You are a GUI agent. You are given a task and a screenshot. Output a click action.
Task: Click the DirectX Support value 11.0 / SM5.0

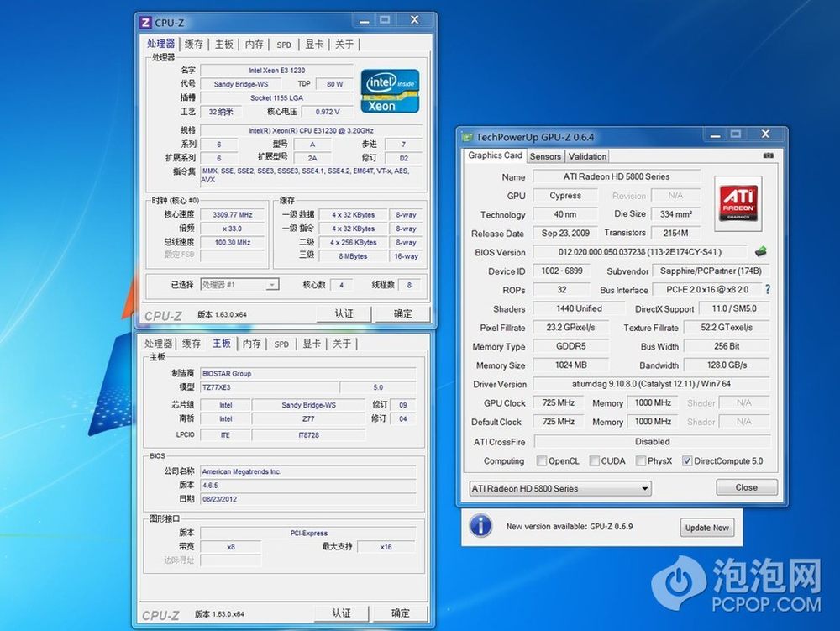pyautogui.click(x=734, y=308)
